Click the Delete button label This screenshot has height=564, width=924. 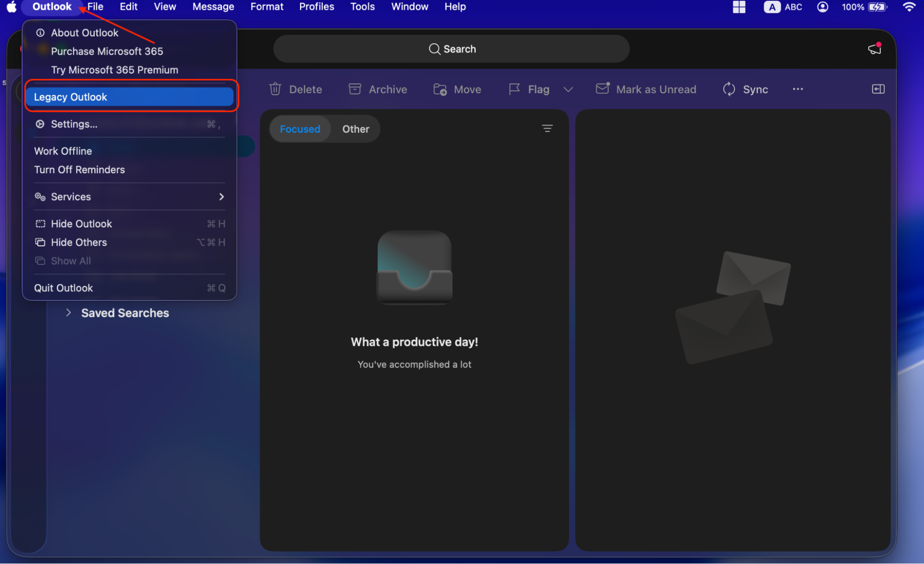pos(306,90)
